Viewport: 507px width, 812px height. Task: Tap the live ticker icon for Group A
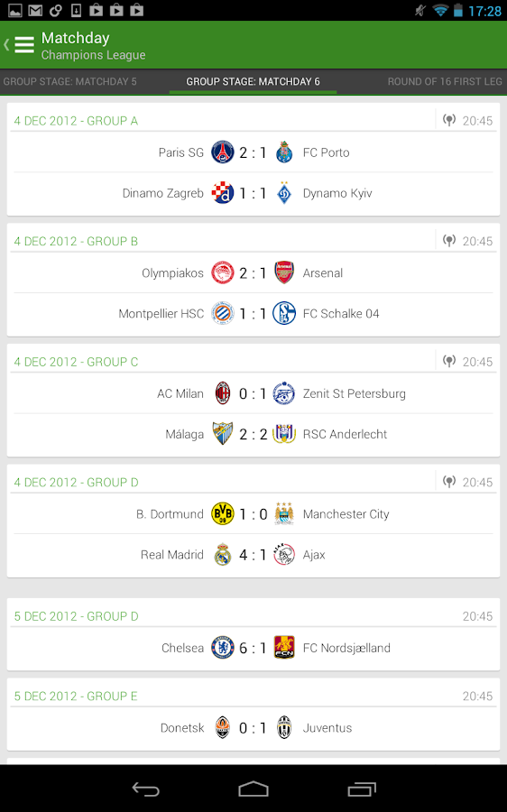click(x=449, y=120)
